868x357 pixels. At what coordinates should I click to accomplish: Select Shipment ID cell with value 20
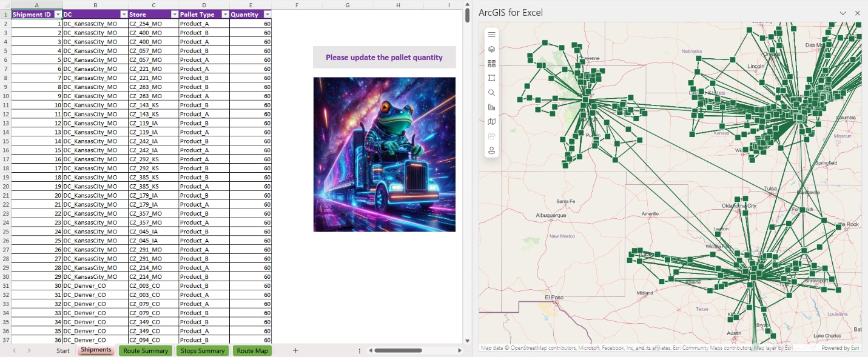pos(36,195)
